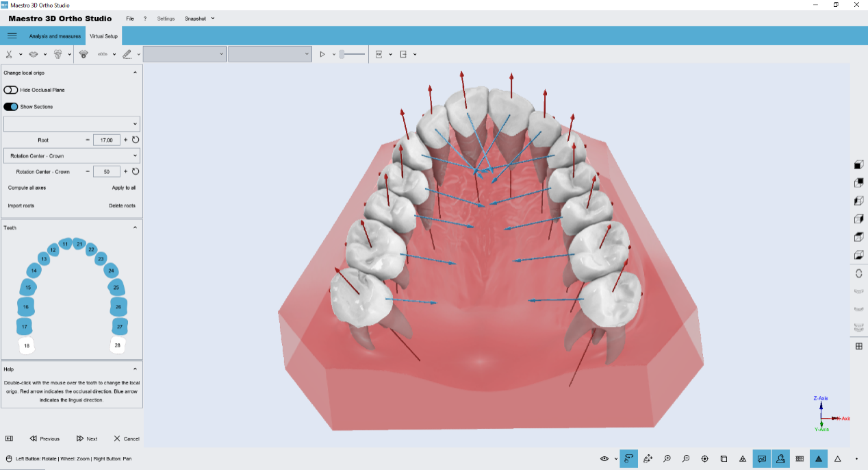Click Apply to all
Screen dimensions: 868x470
[124, 187]
